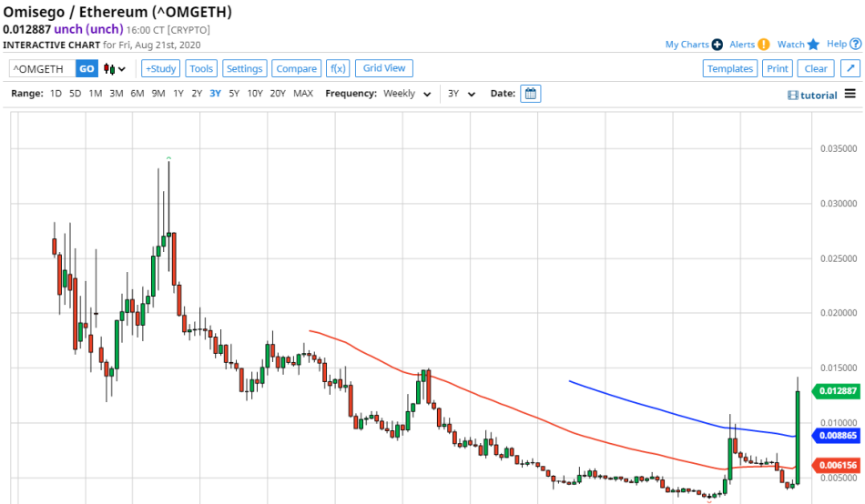Click the My Charts plus icon
Image resolution: width=865 pixels, height=504 pixels.
click(x=717, y=45)
